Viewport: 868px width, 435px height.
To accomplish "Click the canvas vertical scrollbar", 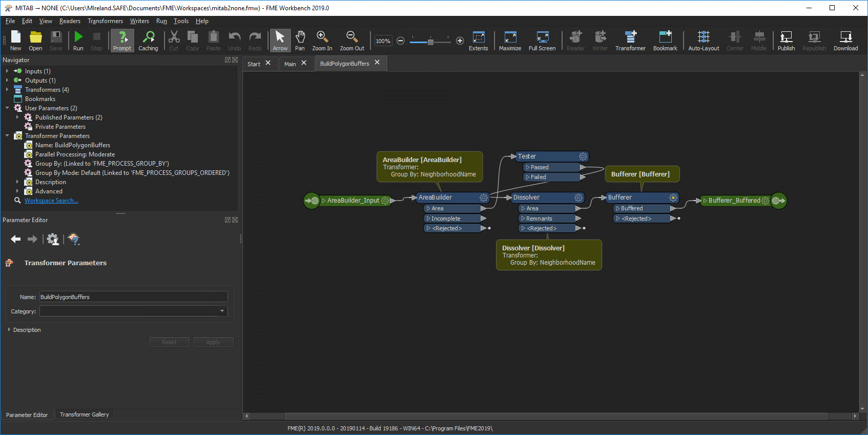I will (862, 241).
